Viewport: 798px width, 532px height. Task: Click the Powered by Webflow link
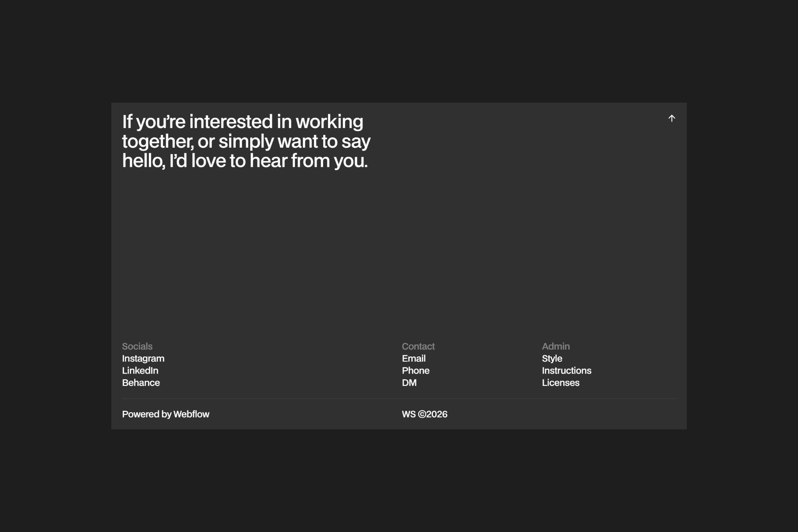point(166,414)
